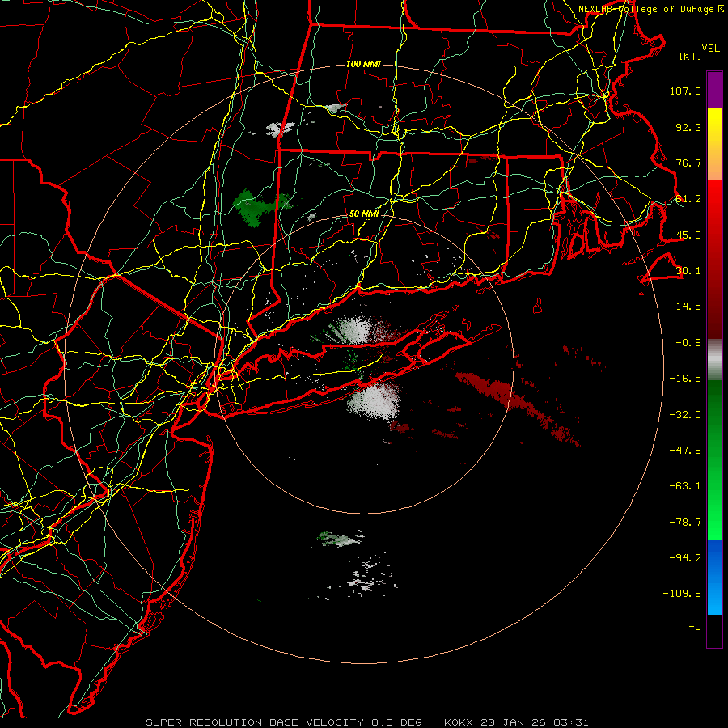The image size is (728, 728).
Task: Click the -78.7 scale label
Action: 685,523
